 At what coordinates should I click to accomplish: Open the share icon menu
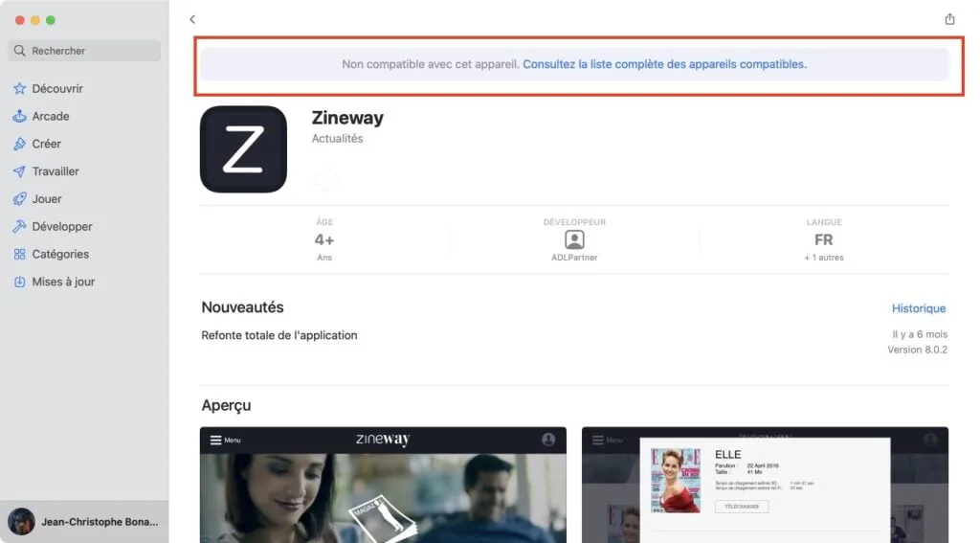coord(949,19)
